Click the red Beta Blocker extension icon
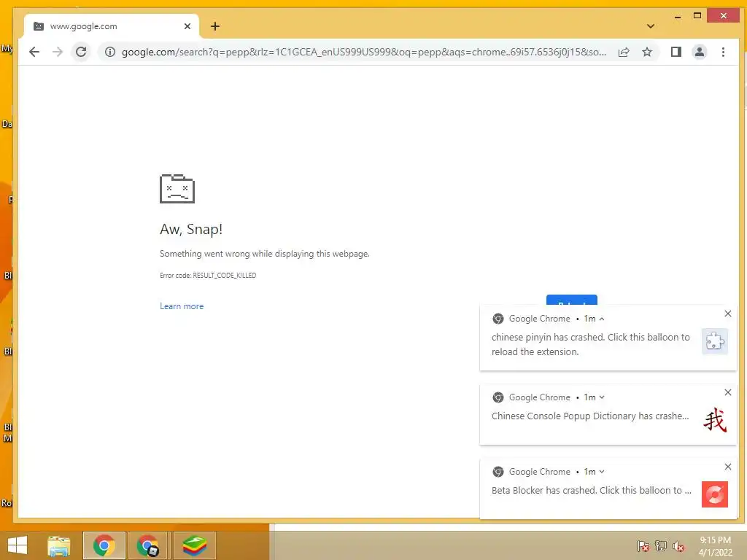The width and height of the screenshot is (747, 560). [715, 494]
